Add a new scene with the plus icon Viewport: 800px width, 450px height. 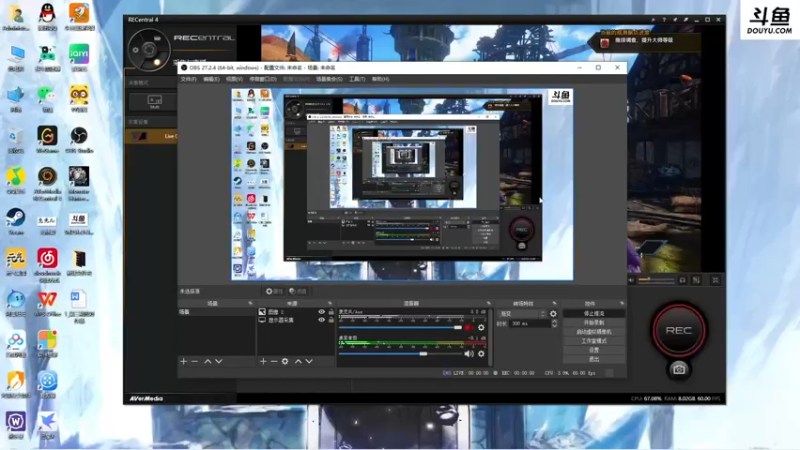click(184, 361)
